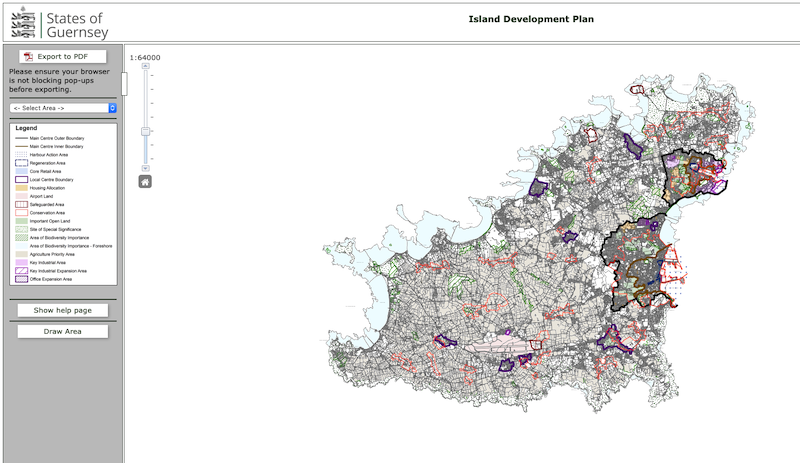
Task: Activate the Draw Area button
Action: 63,331
